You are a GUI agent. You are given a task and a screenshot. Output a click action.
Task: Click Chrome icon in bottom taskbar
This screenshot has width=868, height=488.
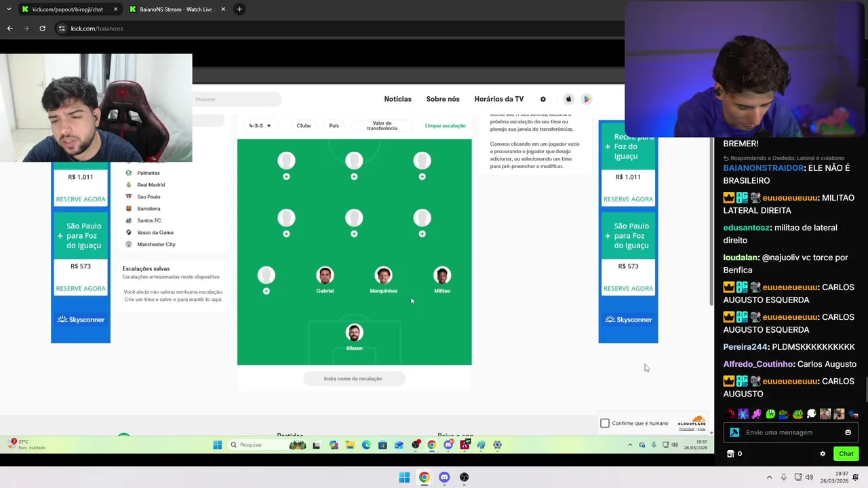(424, 477)
